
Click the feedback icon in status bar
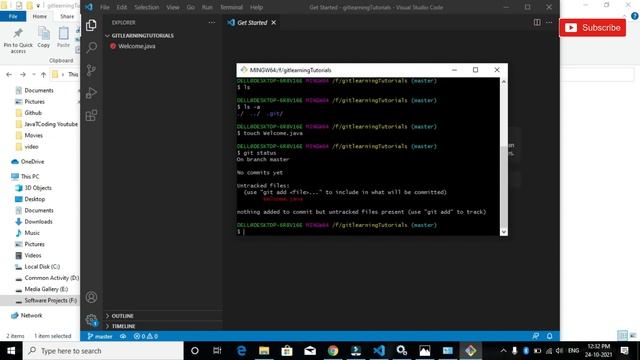tap(536, 336)
